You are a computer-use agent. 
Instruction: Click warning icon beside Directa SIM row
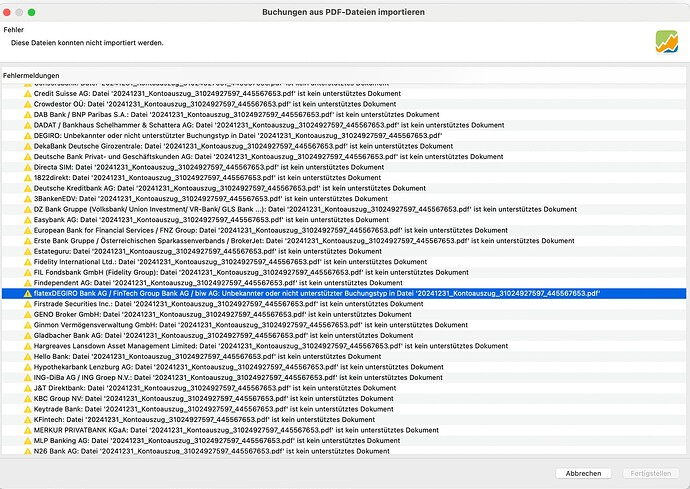tap(28, 167)
